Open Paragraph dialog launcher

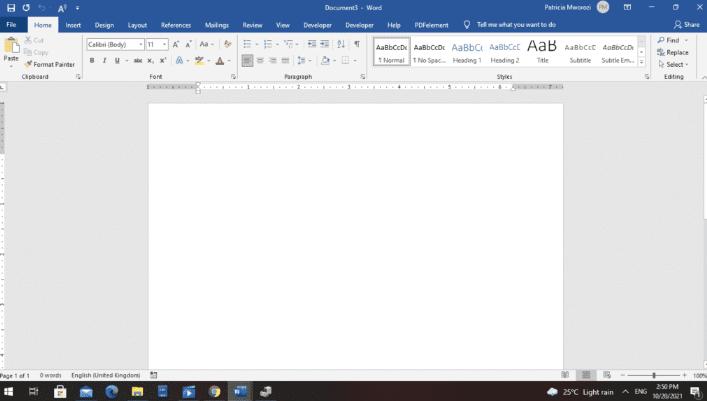[363, 77]
